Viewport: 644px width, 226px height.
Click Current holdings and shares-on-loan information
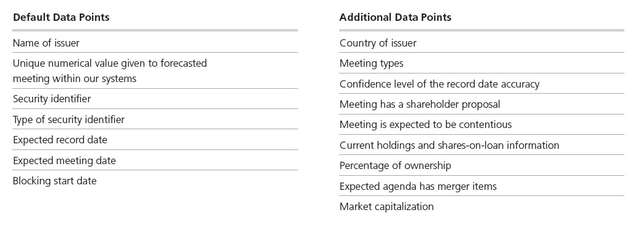(x=481, y=145)
